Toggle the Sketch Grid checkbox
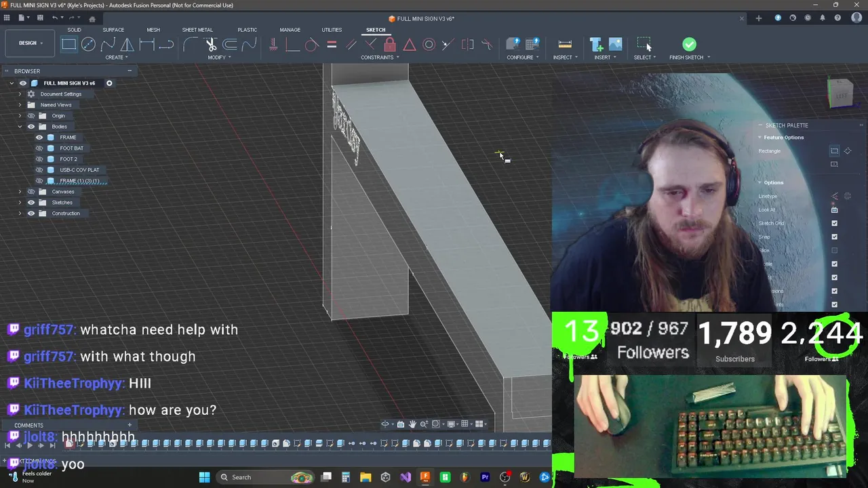 pyautogui.click(x=834, y=223)
